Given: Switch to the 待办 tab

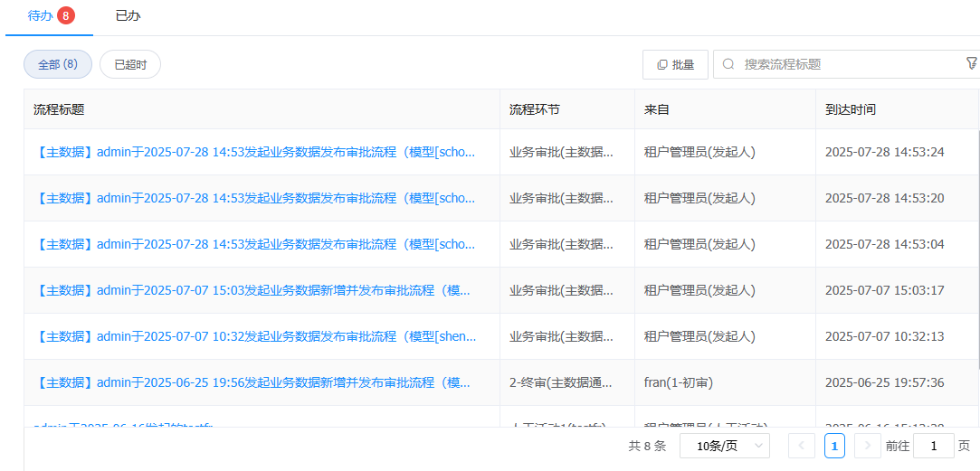Looking at the screenshot, I should click(x=41, y=16).
